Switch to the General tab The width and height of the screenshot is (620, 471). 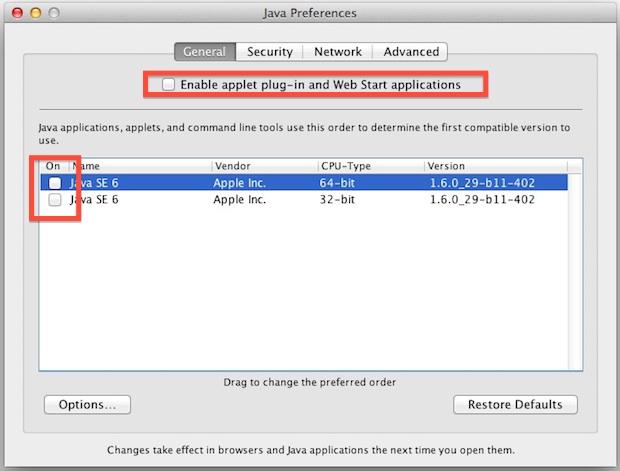(205, 52)
